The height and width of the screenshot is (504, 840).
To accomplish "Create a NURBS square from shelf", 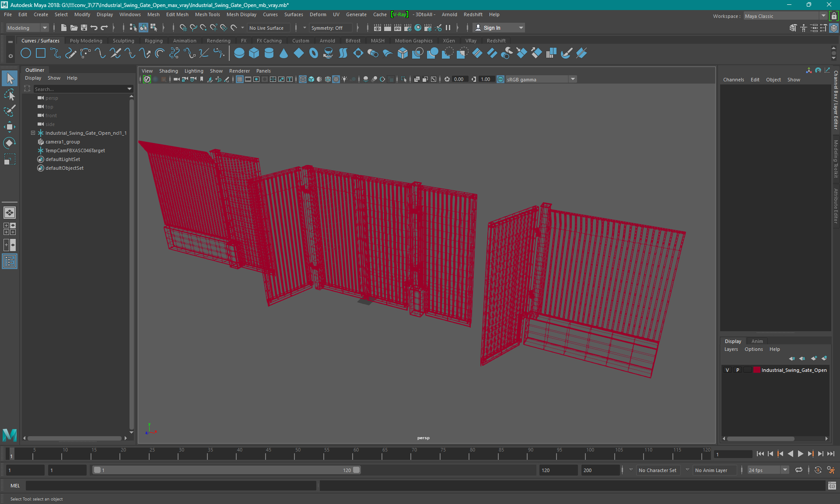I will click(x=41, y=53).
